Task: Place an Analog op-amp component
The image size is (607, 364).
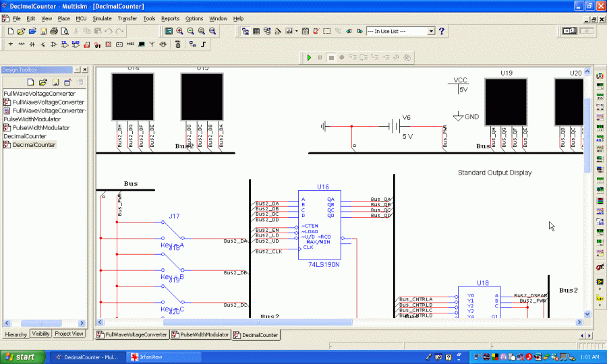Action: 54,44
